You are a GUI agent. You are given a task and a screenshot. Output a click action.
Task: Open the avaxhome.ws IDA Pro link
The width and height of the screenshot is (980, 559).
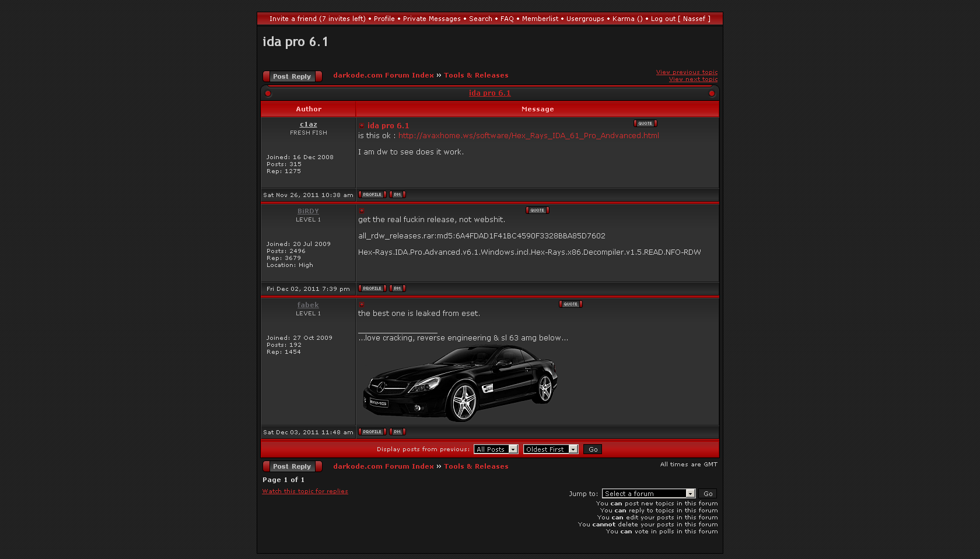528,136
